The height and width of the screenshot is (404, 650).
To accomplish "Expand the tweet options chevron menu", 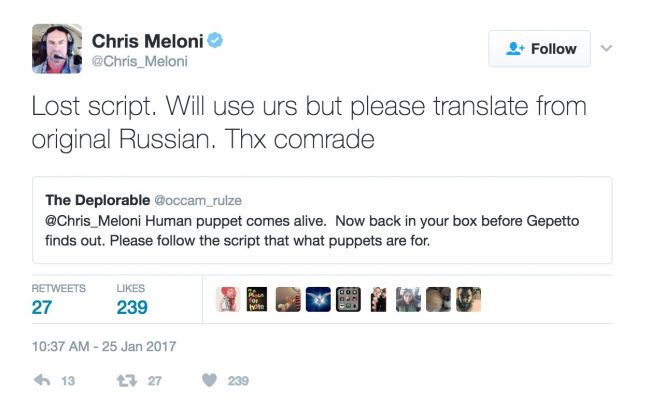I will pos(606,48).
